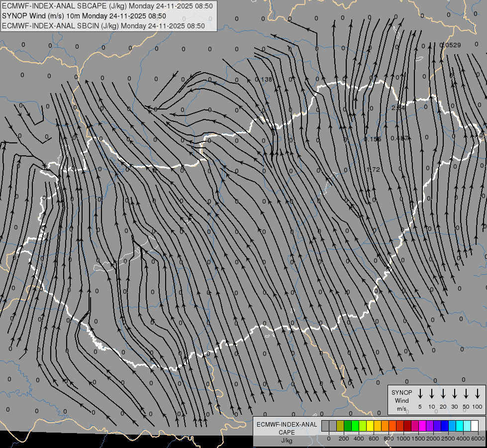Click the J/kg unit label in legend

tap(287, 441)
